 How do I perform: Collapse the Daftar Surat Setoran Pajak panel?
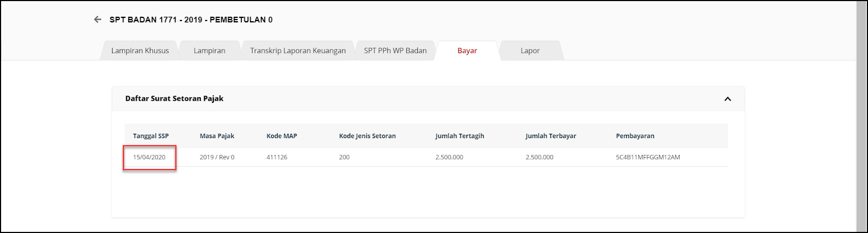click(x=727, y=99)
